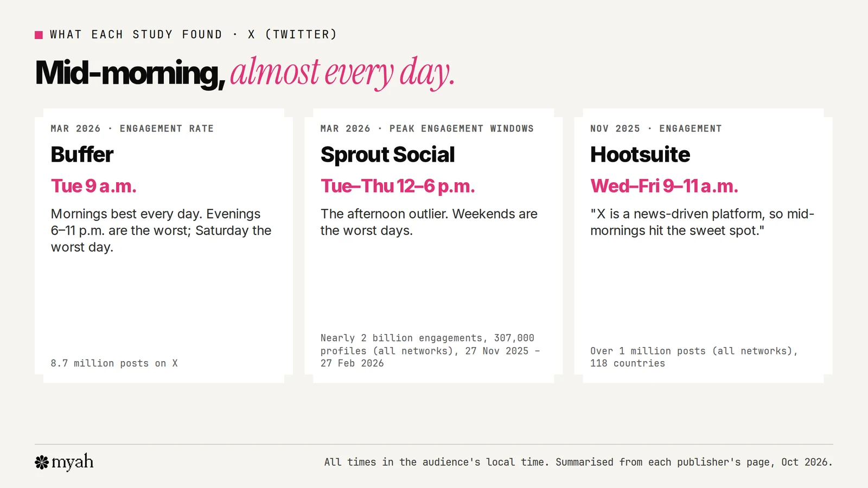The width and height of the screenshot is (868, 488).
Task: Click the pink square bullet beside the header
Action: [x=39, y=35]
